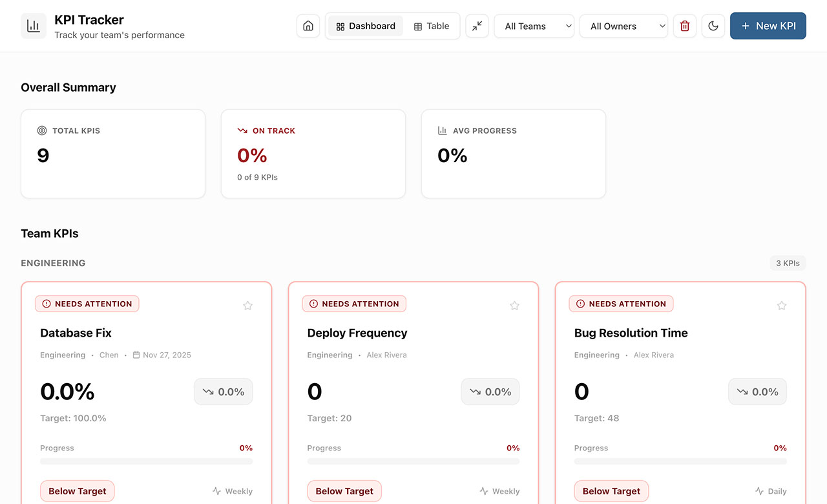Click the chart icon next to Avg Progress
The width and height of the screenshot is (827, 504).
441,130
